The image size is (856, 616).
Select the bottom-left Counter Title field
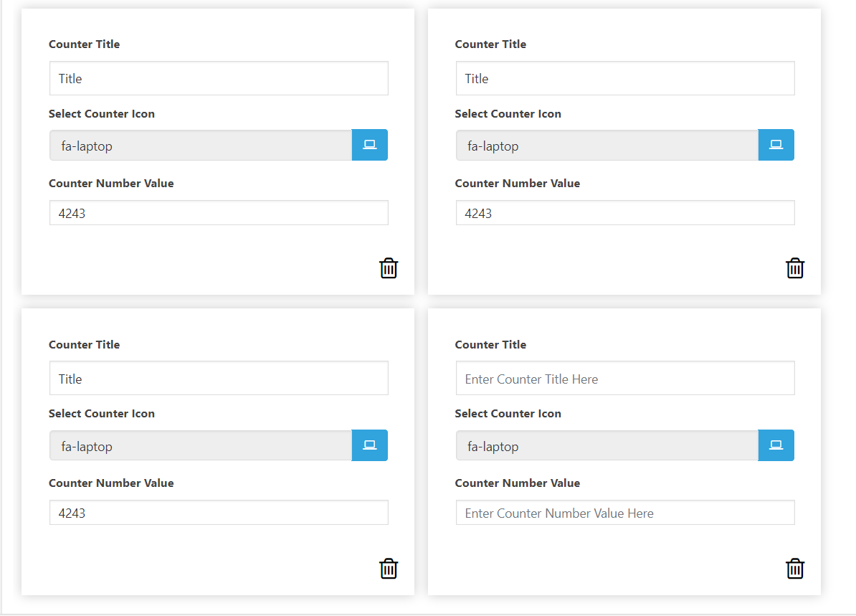219,378
